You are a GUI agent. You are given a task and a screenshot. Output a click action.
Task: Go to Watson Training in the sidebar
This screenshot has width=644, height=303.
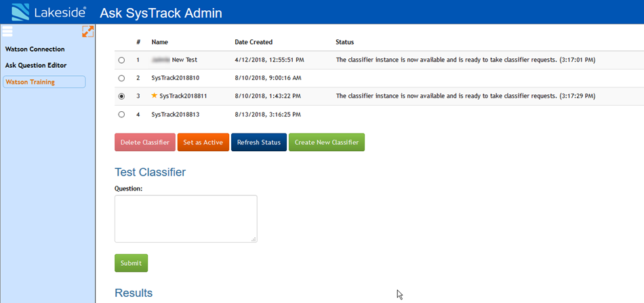point(44,82)
